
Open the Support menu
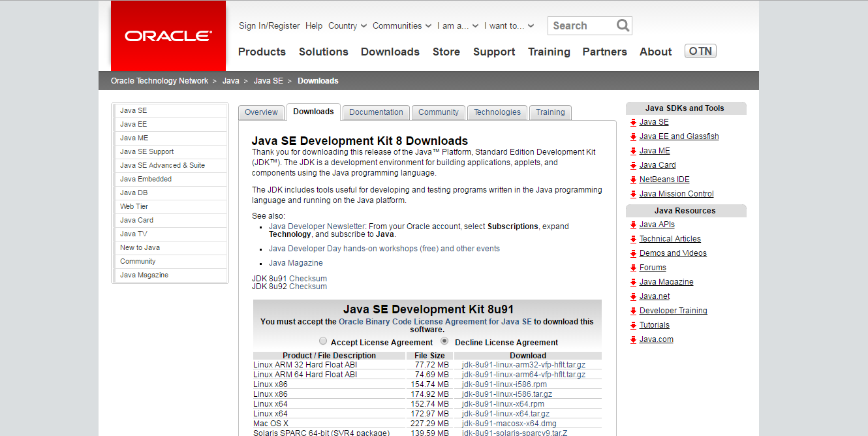[494, 52]
